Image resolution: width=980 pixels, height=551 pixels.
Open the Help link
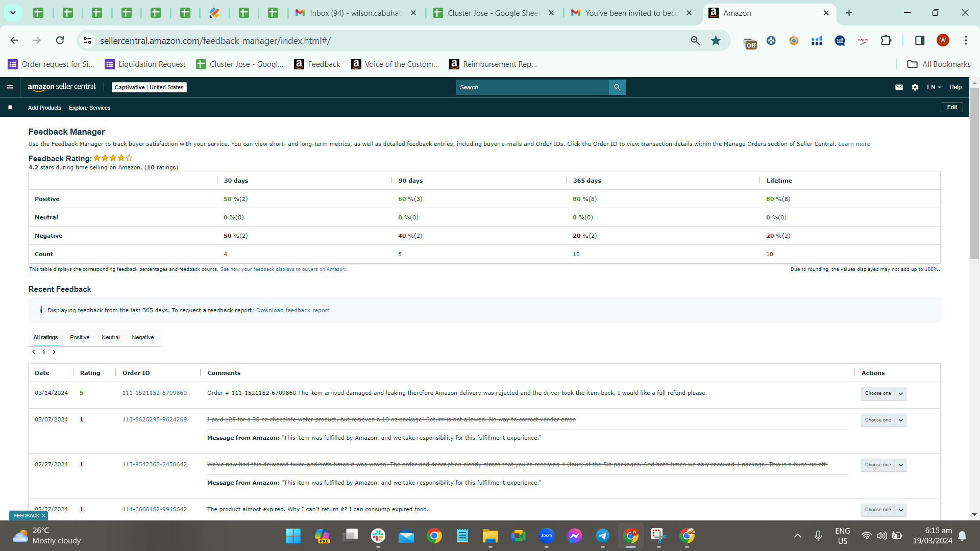pyautogui.click(x=955, y=87)
